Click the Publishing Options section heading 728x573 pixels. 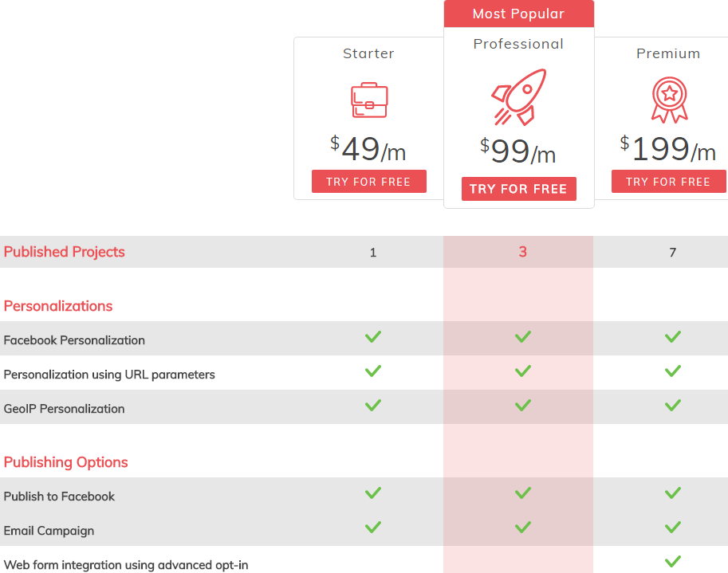tap(65, 462)
